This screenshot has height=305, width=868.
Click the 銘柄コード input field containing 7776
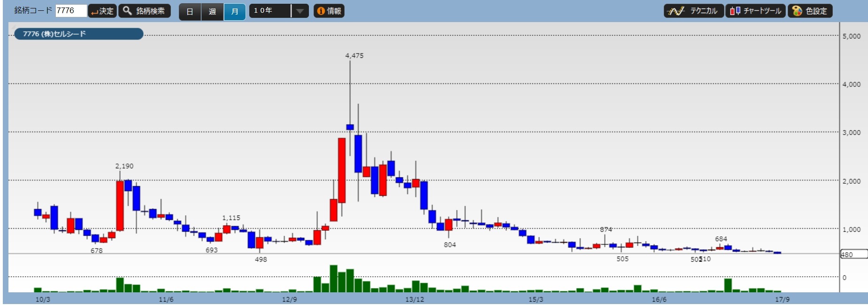click(x=71, y=11)
